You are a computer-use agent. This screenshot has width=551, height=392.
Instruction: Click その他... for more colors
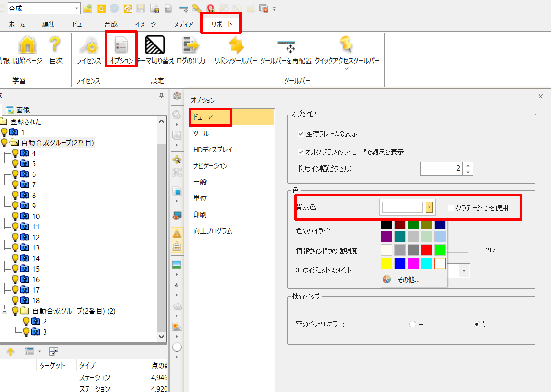[408, 280]
